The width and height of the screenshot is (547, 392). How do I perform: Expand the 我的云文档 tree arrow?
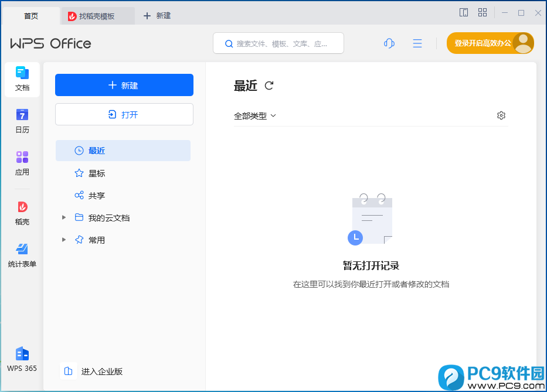(64, 217)
